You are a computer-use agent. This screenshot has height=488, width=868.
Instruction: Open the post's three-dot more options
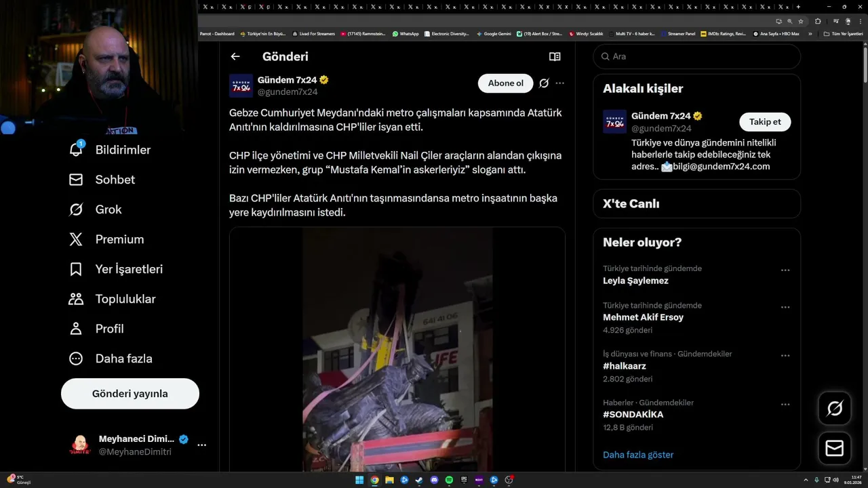559,83
